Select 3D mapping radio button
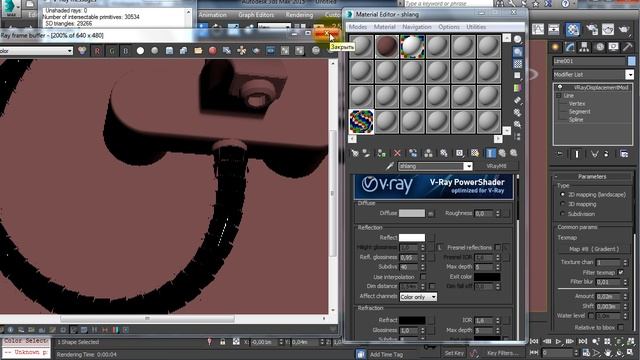Viewport: 640px width, 360px height. pos(563,204)
